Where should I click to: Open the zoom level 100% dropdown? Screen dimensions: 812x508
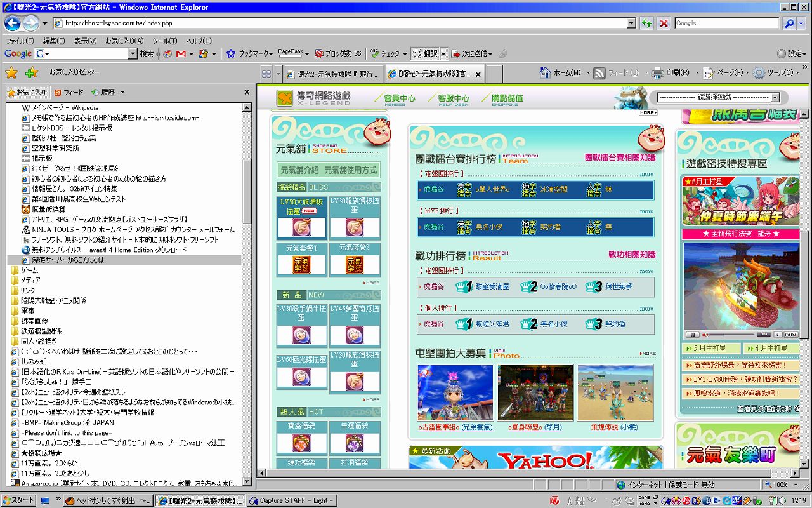[796, 485]
